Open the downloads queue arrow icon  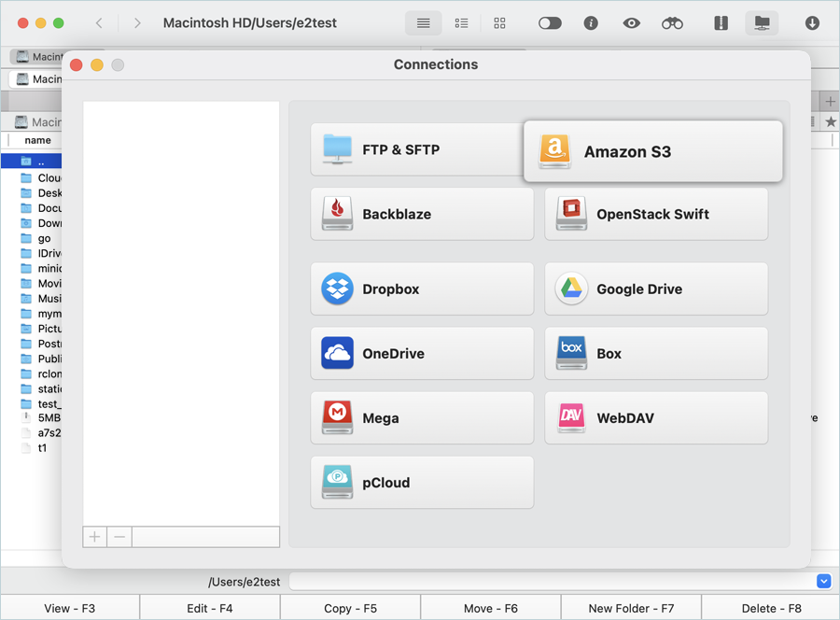[812, 23]
